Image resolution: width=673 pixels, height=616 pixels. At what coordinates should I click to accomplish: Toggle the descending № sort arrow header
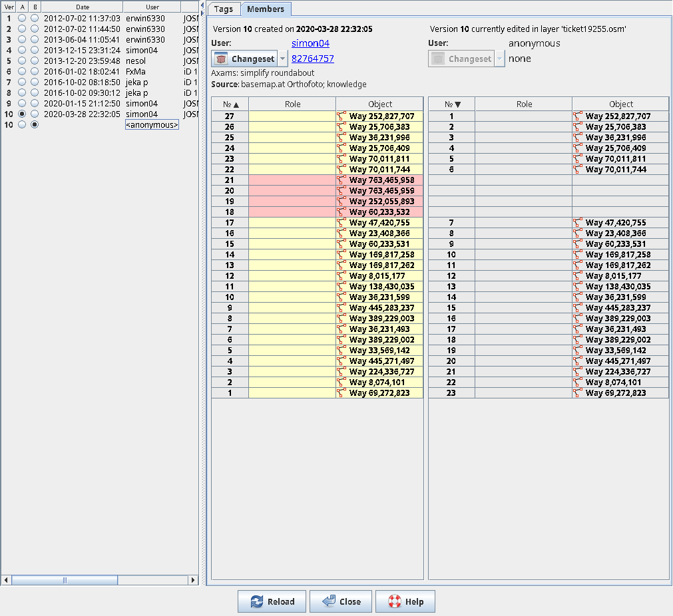coord(452,104)
